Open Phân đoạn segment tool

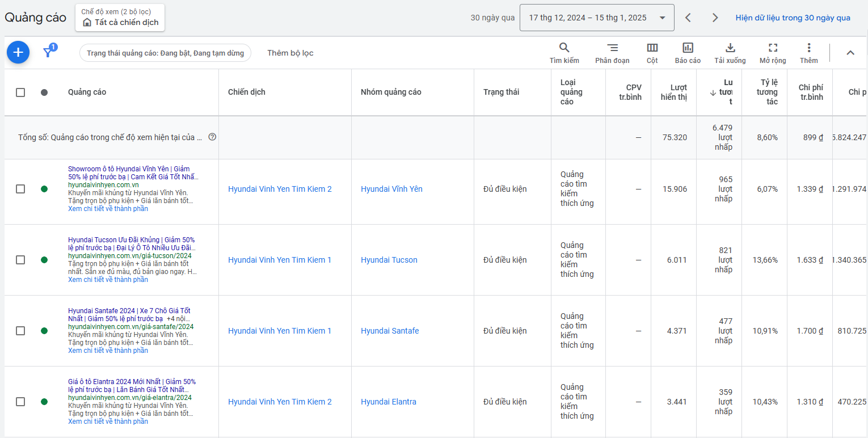(612, 53)
